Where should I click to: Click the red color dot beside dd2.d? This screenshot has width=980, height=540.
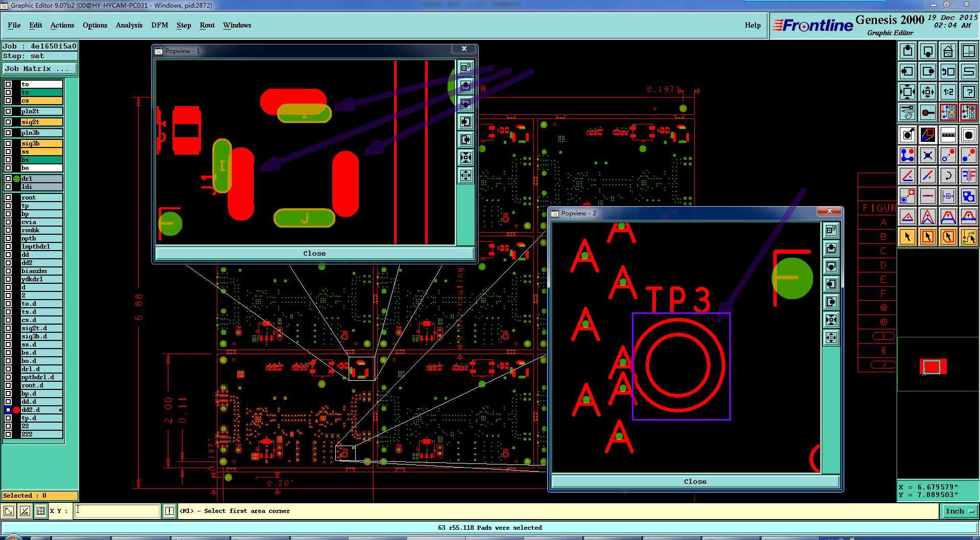coord(16,410)
